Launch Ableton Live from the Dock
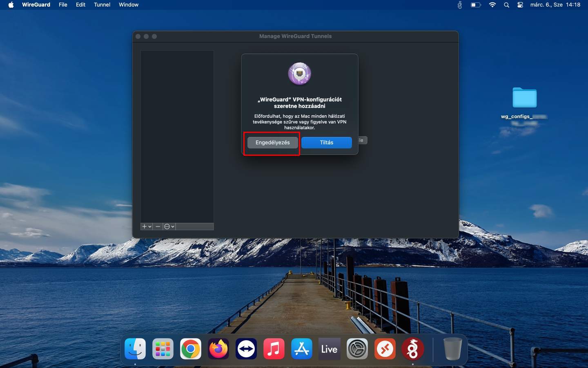Image resolution: width=588 pixels, height=368 pixels. (330, 349)
